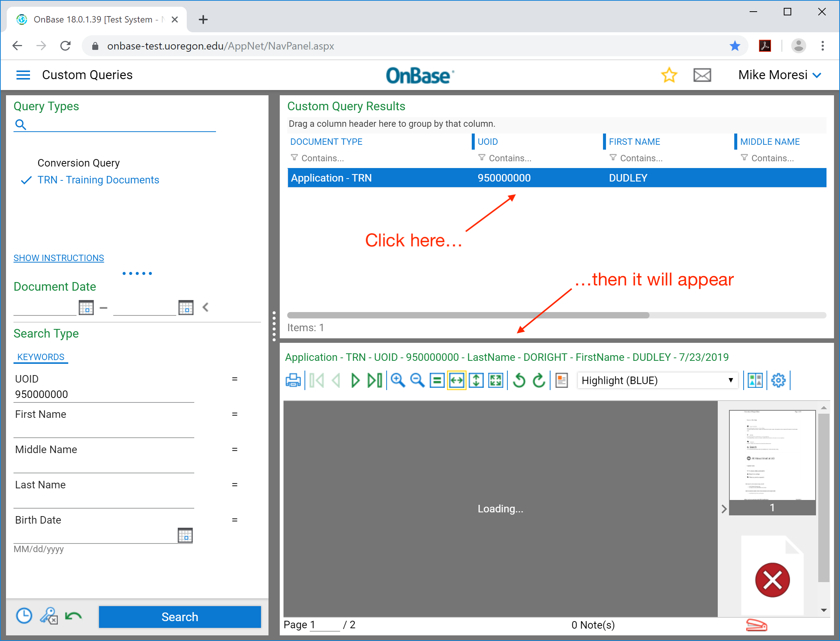The image size is (840, 641).
Task: Click the UOID keyword field
Action: (104, 394)
